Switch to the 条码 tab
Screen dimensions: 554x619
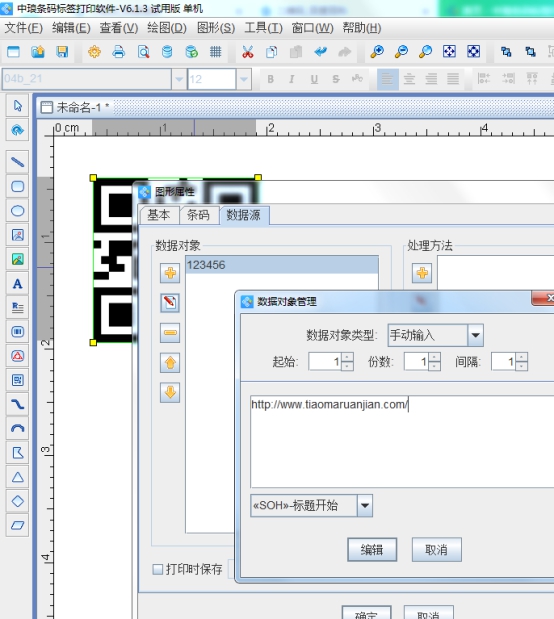coord(199,215)
